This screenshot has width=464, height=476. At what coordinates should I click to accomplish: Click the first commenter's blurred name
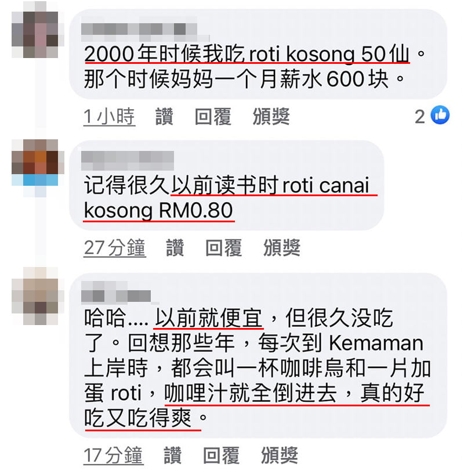146,30
